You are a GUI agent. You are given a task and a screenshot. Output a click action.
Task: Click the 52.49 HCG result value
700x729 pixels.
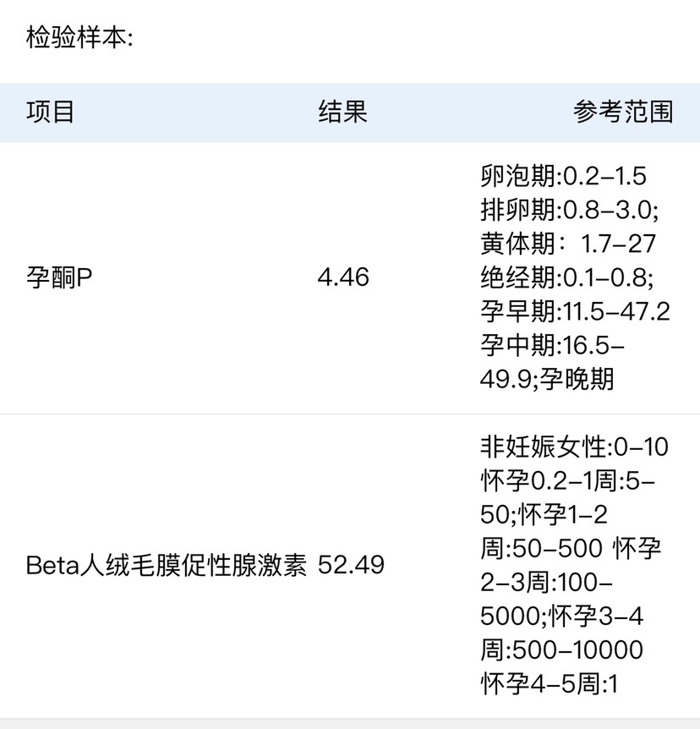351,565
